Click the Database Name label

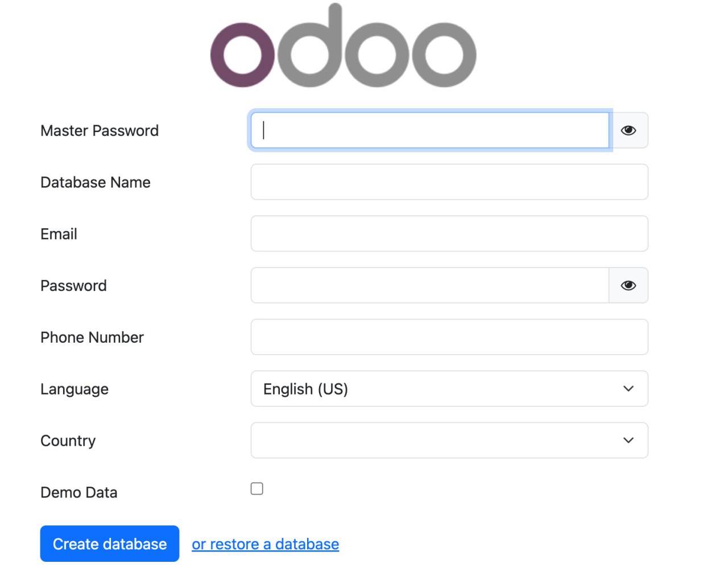96,183
